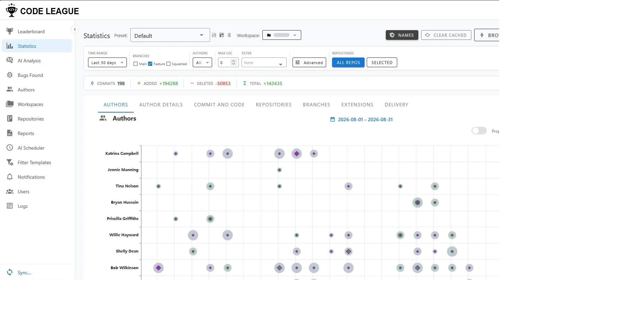Click the Authors heading people icon
Viewport: 644px width, 319px height.
(x=103, y=118)
